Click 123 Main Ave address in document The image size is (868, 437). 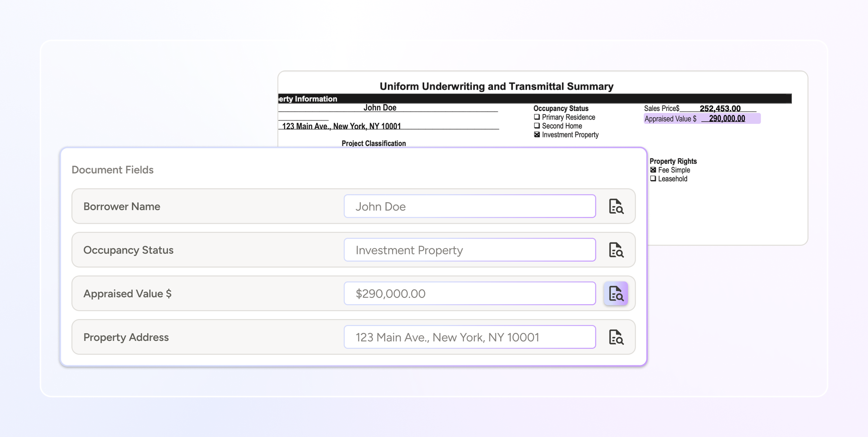[341, 126]
